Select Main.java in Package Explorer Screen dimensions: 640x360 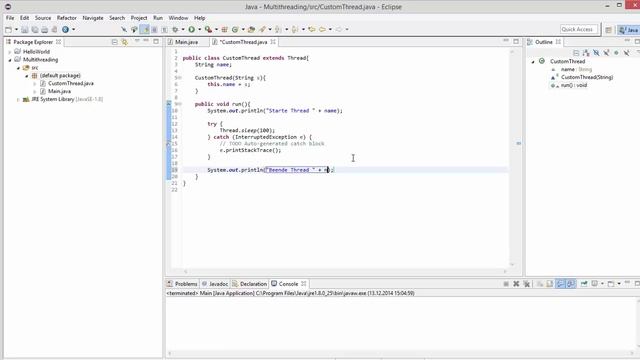(x=59, y=91)
